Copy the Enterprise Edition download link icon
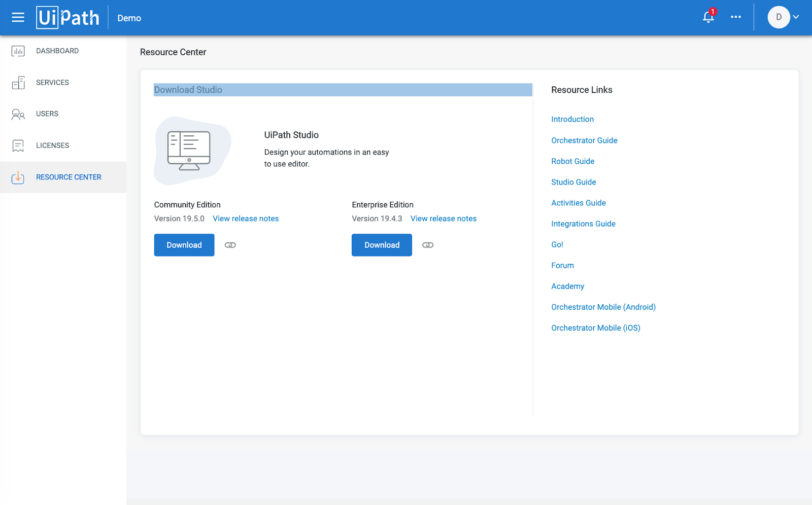 (x=427, y=245)
